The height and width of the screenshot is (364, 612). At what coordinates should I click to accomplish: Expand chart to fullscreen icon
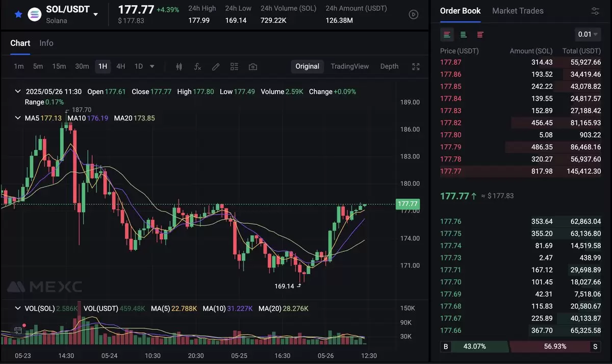pos(416,66)
